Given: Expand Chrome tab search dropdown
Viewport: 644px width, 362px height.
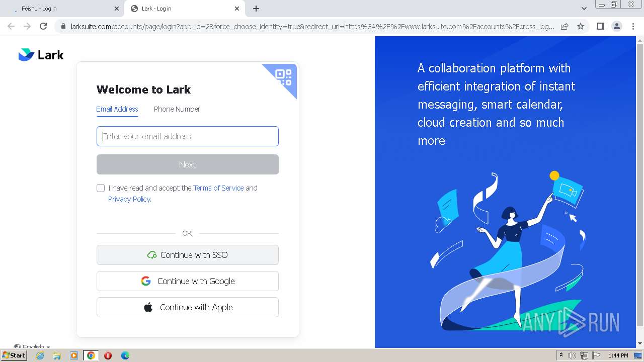Looking at the screenshot, I should tap(584, 9).
